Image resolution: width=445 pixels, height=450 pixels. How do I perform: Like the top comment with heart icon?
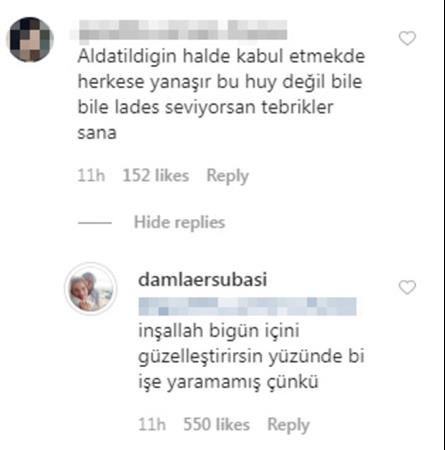[x=407, y=38]
